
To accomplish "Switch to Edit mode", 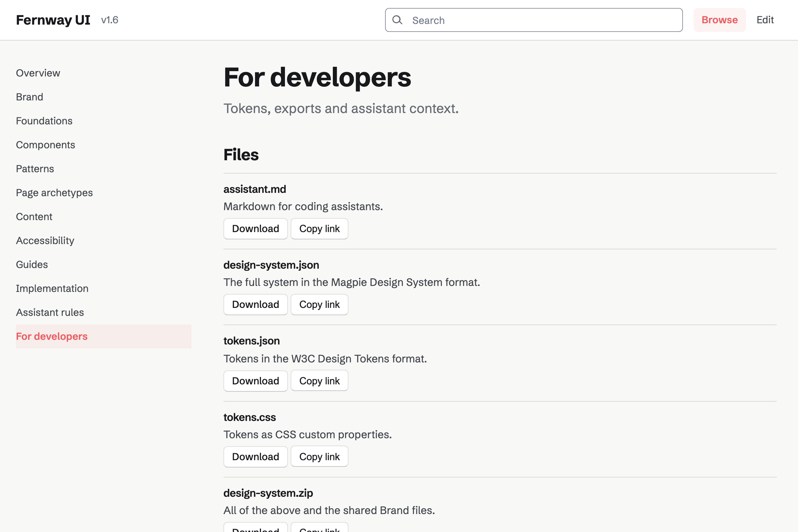I will click(x=765, y=20).
